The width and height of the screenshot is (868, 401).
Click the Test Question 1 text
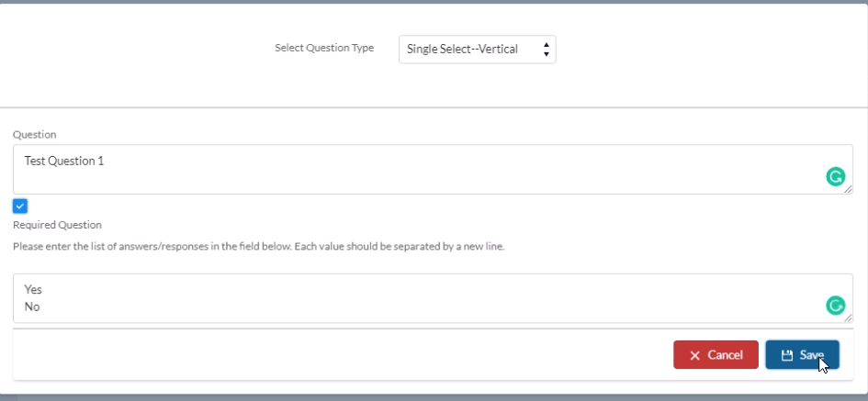64,161
